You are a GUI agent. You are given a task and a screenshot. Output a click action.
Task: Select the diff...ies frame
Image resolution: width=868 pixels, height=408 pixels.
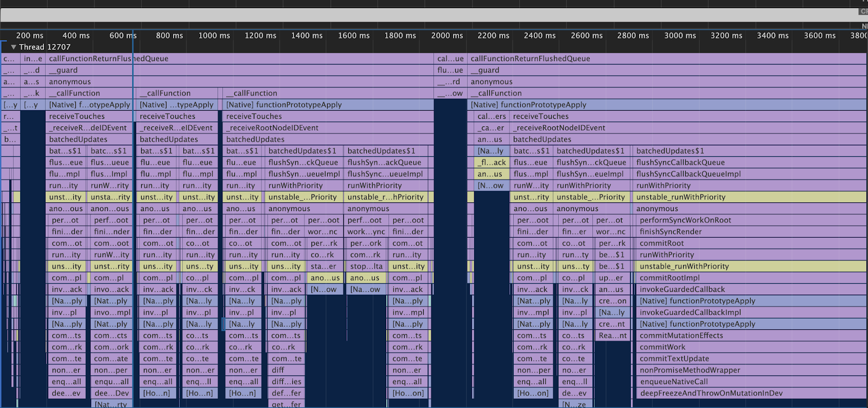click(x=285, y=381)
